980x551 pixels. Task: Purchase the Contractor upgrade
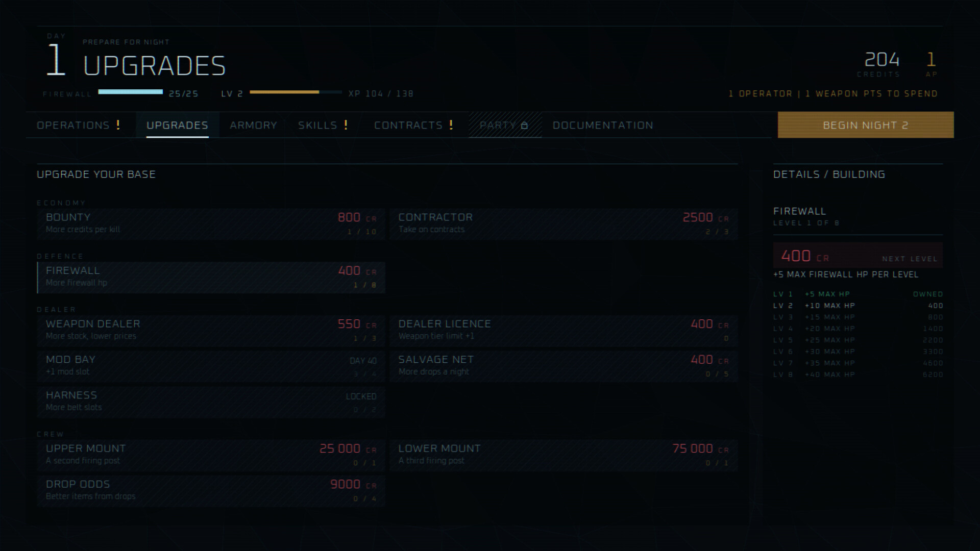click(563, 223)
